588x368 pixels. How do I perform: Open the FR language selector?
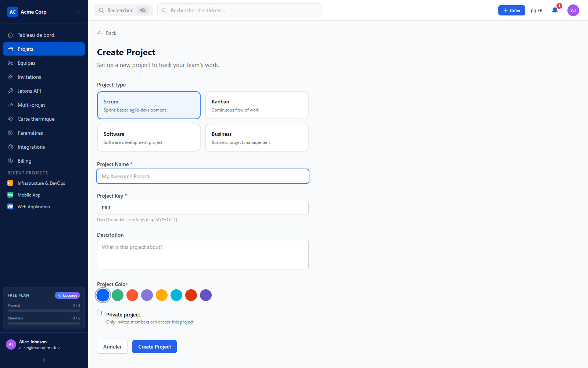(x=537, y=11)
